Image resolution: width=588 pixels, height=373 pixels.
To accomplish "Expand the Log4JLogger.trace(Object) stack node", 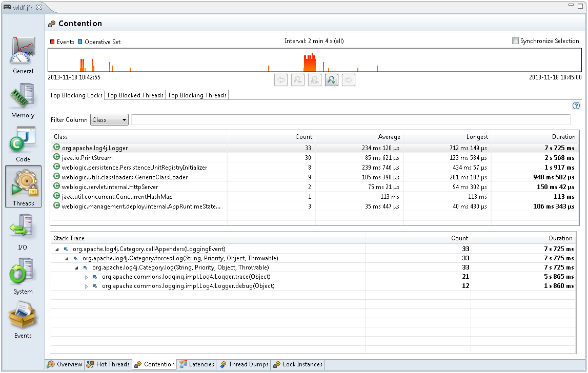I will [86, 277].
